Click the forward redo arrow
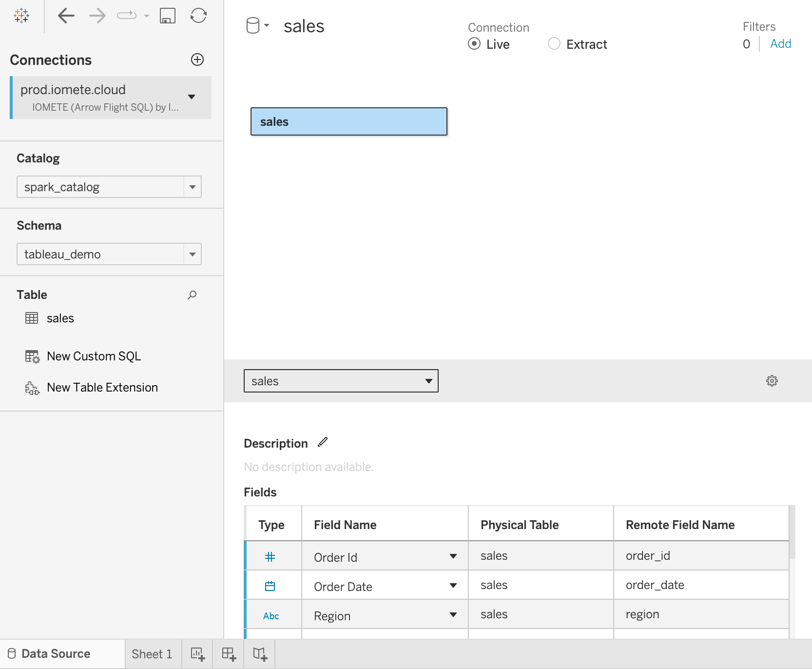This screenshot has height=669, width=812. pyautogui.click(x=97, y=16)
